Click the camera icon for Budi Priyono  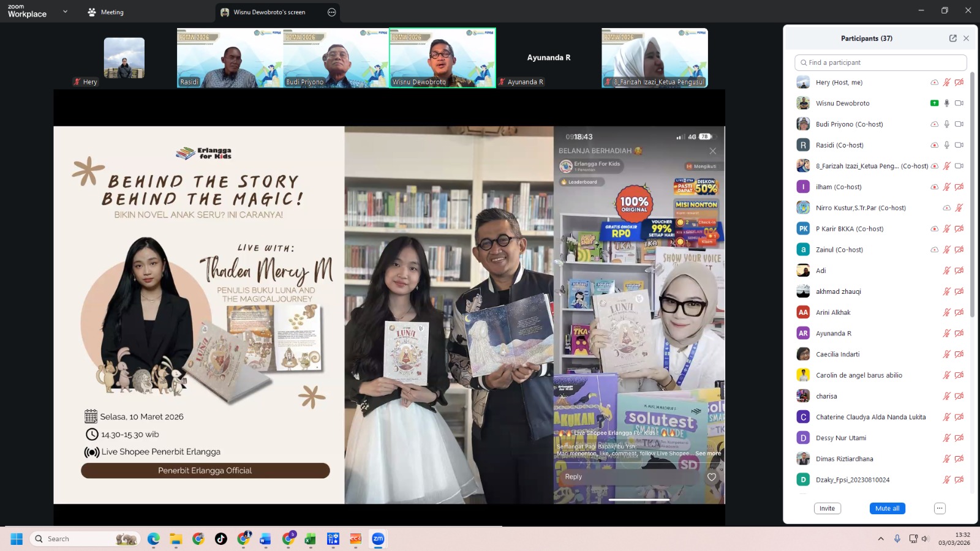point(959,124)
